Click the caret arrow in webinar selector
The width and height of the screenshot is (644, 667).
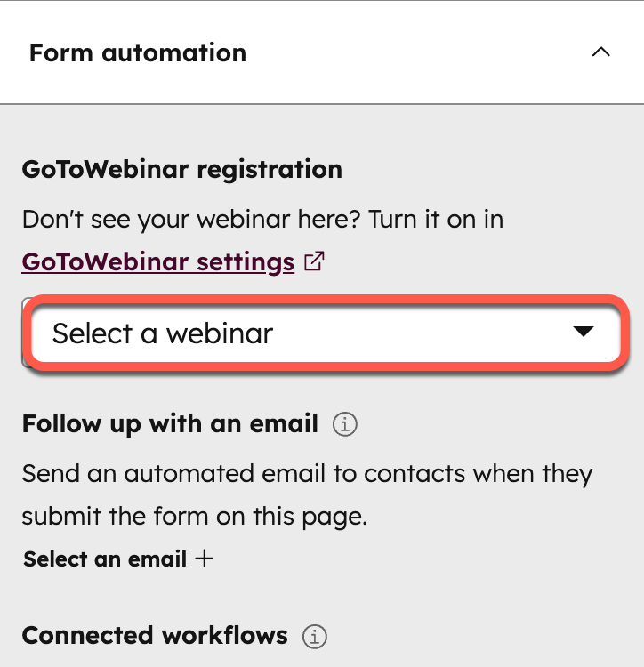[x=583, y=333]
